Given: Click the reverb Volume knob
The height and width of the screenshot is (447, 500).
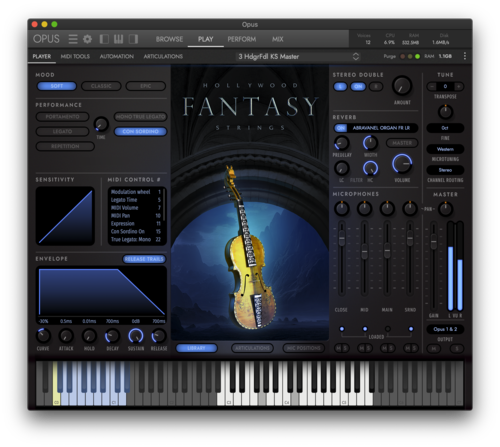Looking at the screenshot, I should (402, 164).
